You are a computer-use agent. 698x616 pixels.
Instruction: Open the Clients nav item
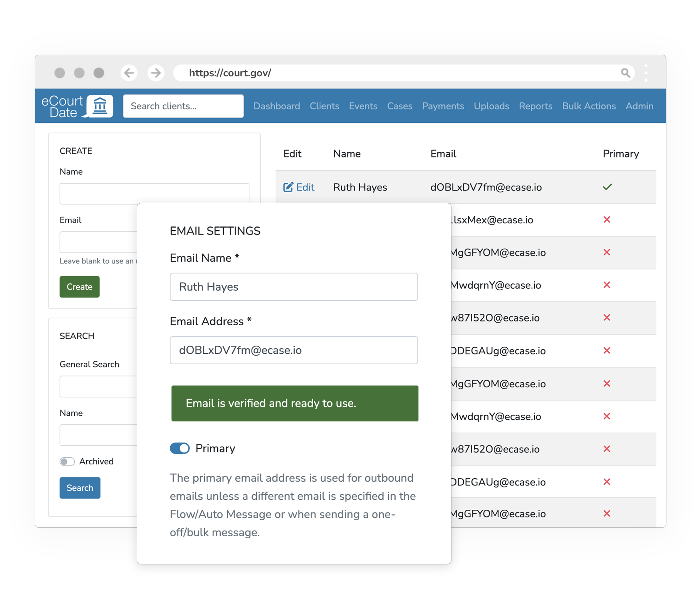point(324,106)
